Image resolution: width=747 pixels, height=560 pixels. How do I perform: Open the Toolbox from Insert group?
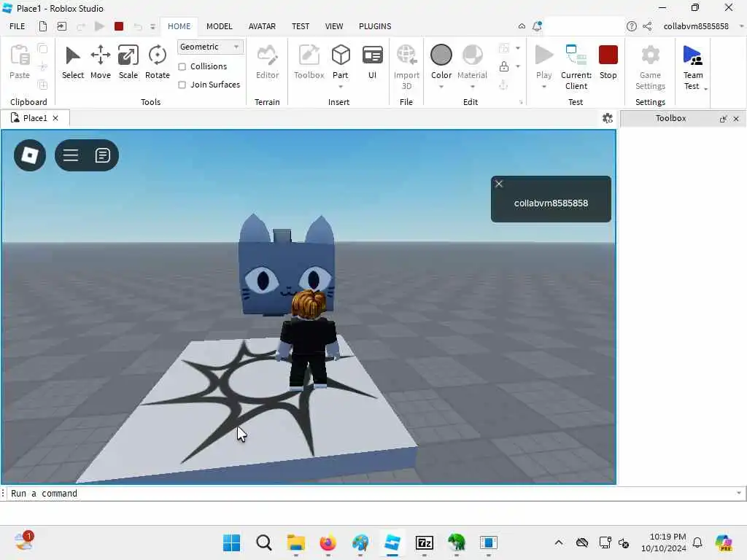pyautogui.click(x=309, y=62)
